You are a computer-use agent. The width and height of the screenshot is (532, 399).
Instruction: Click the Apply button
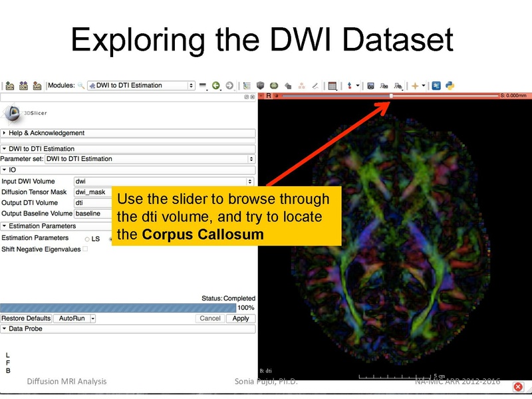[240, 319]
